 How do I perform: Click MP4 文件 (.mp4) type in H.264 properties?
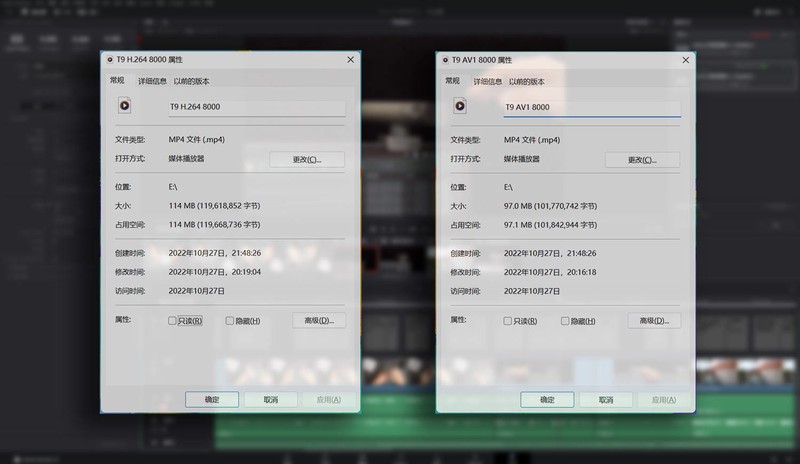(x=196, y=139)
